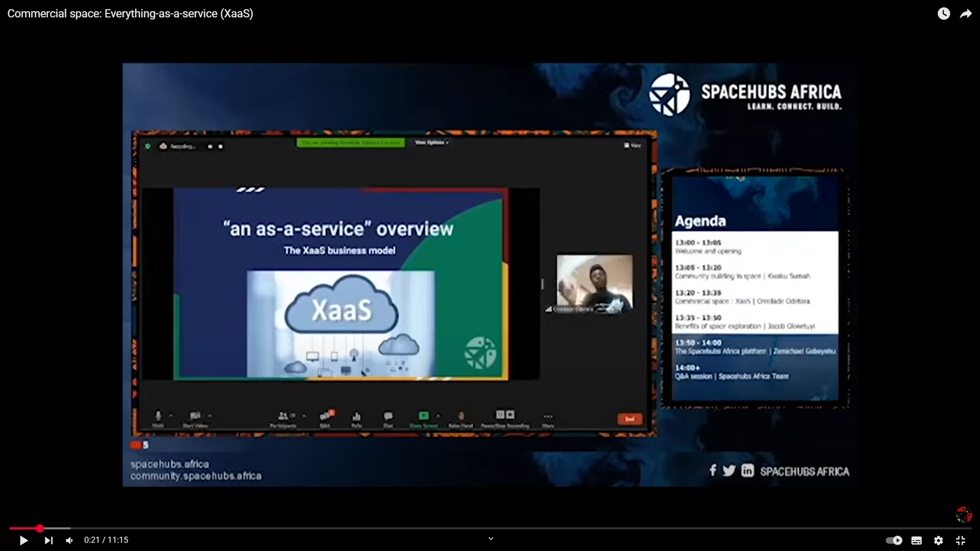Open Q&A in Zoom toolbar
Screen dimensions: 980x551
325,418
